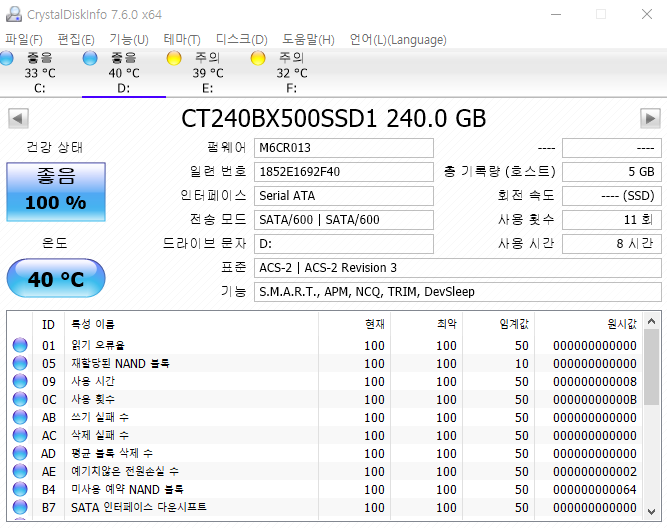
Task: Click the attribute list scroll down arrow
Action: [x=651, y=511]
